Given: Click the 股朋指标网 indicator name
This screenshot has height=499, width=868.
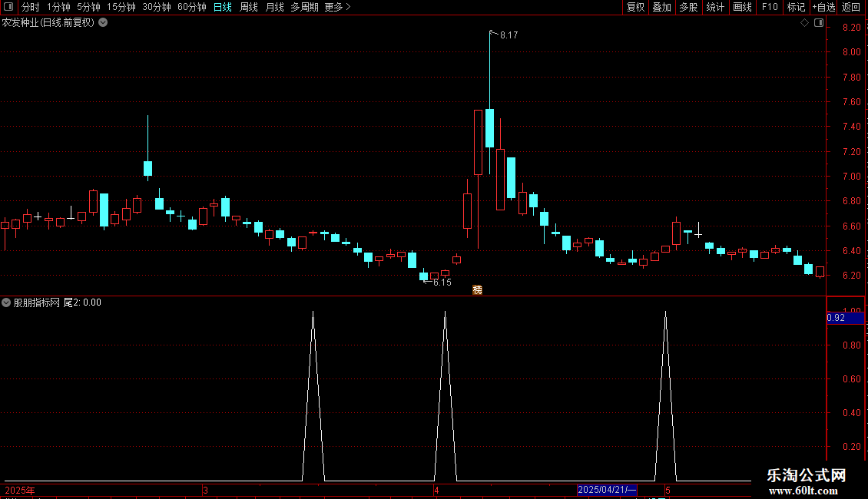Looking at the screenshot, I should pyautogui.click(x=37, y=302).
